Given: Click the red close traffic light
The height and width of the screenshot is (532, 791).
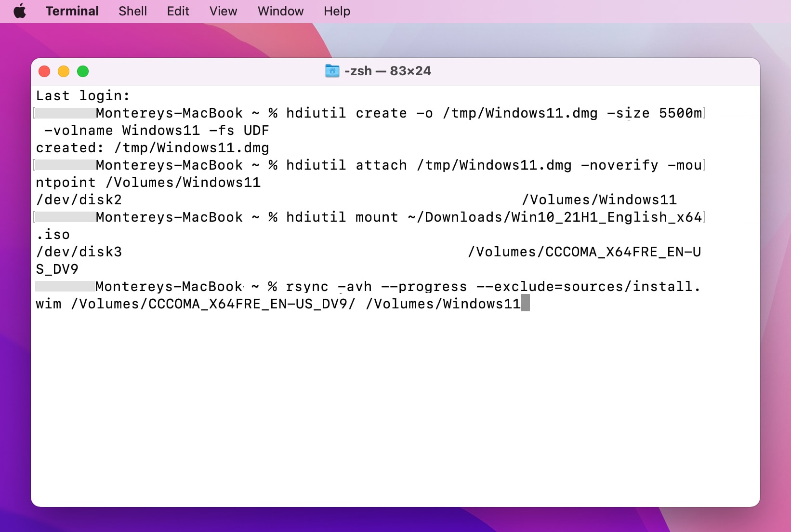Looking at the screenshot, I should point(44,71).
